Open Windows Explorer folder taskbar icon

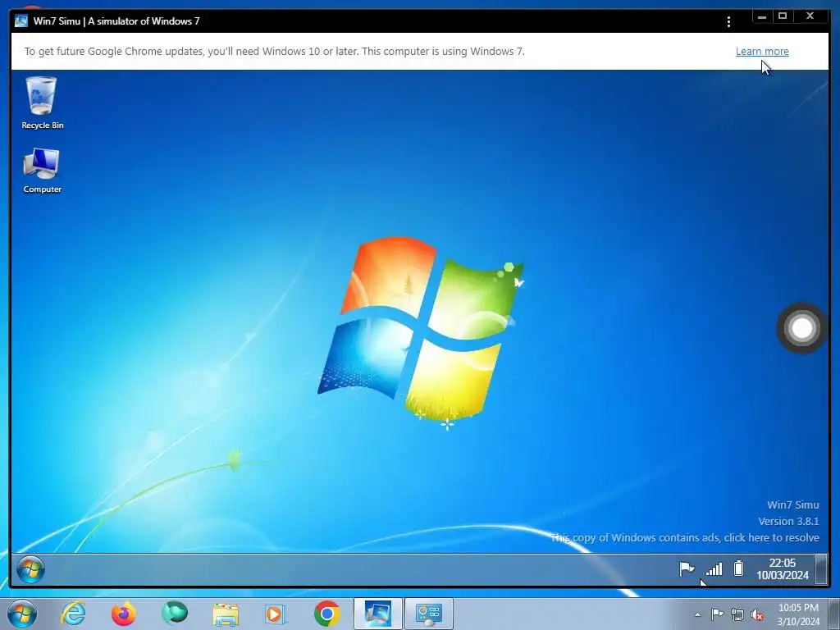[x=226, y=614]
